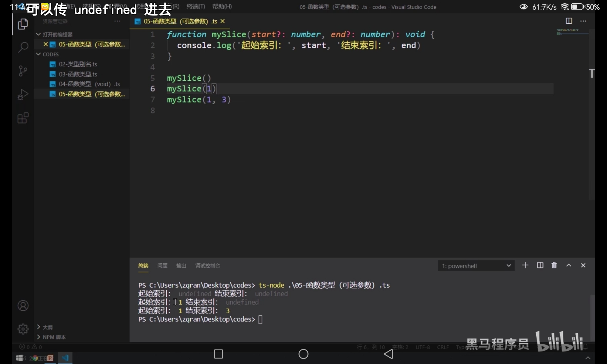Click the Manage gear icon

pos(23,329)
